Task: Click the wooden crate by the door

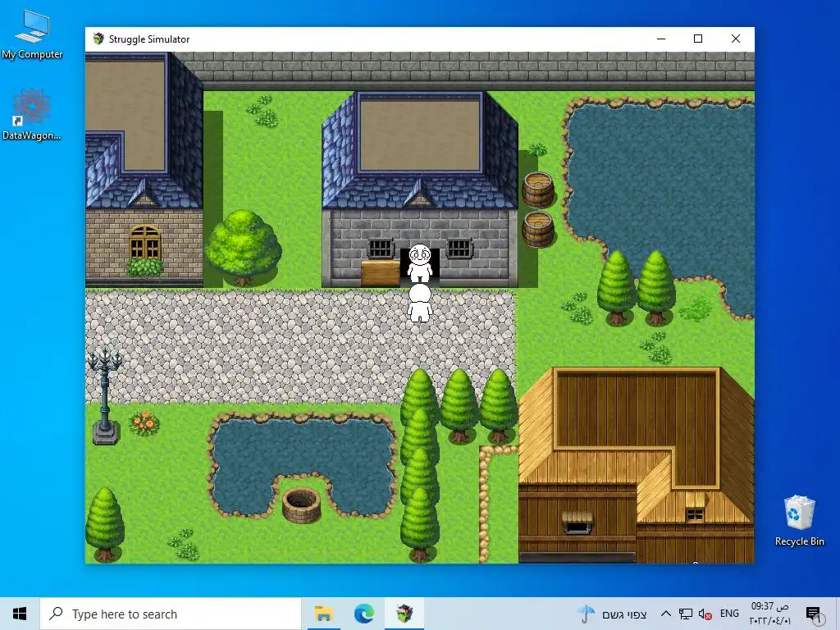Action: click(381, 272)
